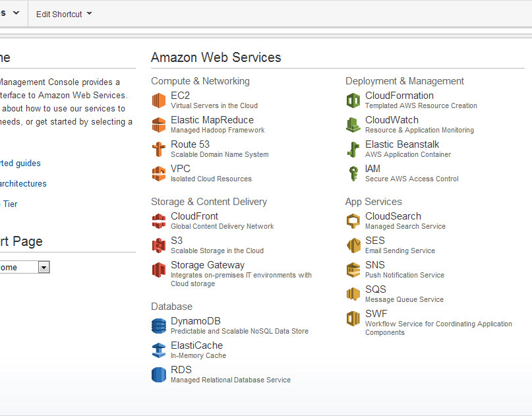Click the CloudFront icon

pos(159,221)
